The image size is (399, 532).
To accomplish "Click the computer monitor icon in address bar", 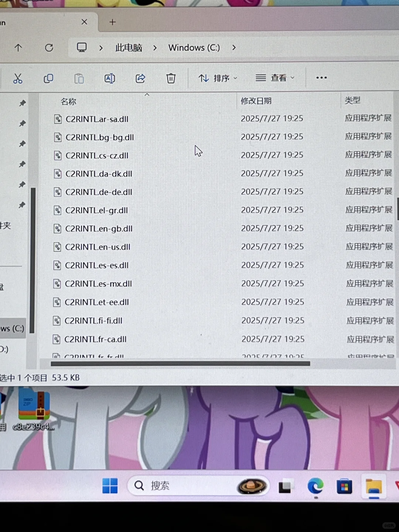I will (82, 47).
